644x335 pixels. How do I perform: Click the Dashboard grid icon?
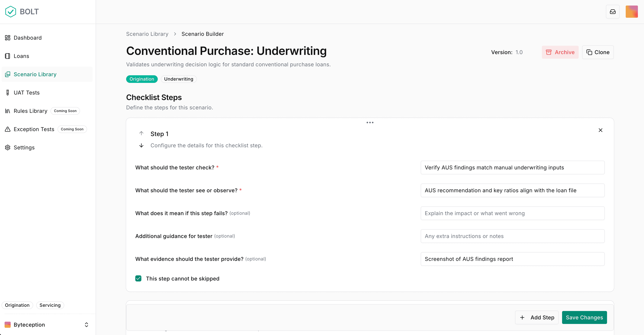[x=7, y=38]
